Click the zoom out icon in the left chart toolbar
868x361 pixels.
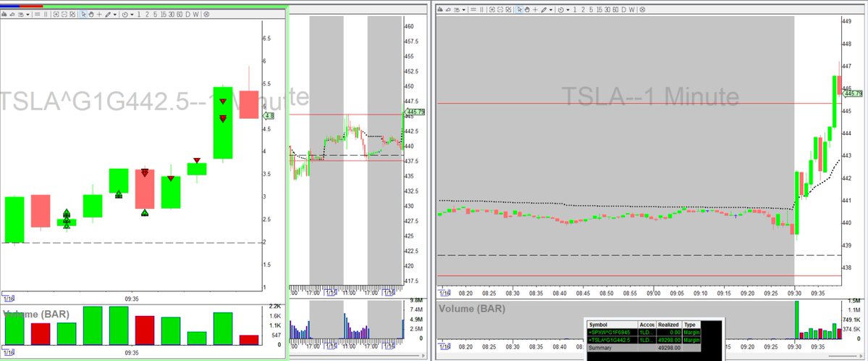[64, 14]
